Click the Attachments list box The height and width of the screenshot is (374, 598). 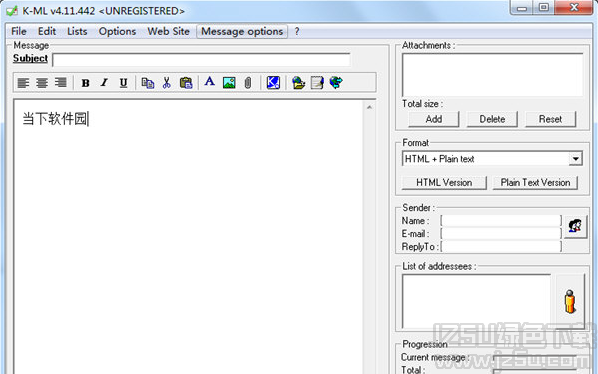pyautogui.click(x=492, y=75)
